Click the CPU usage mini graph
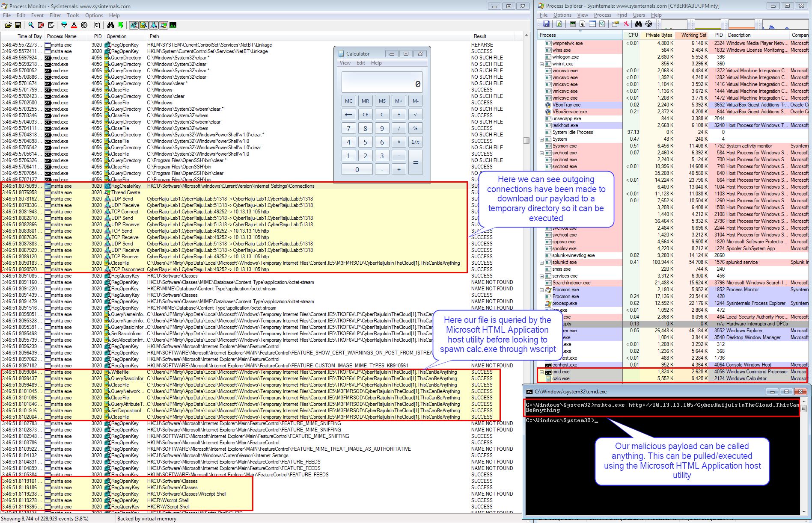This screenshot has height=523, width=812. [674, 24]
